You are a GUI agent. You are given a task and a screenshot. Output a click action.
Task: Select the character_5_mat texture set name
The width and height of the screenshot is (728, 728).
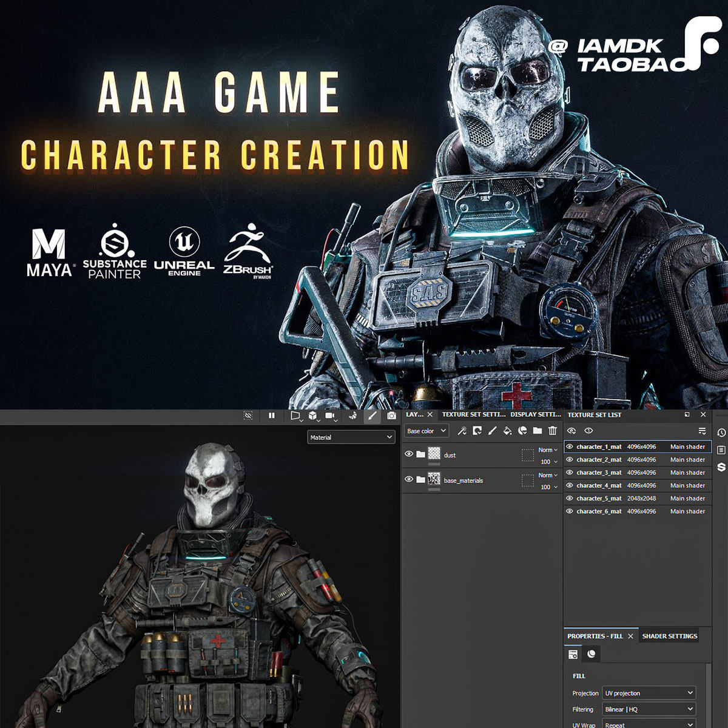(x=599, y=498)
